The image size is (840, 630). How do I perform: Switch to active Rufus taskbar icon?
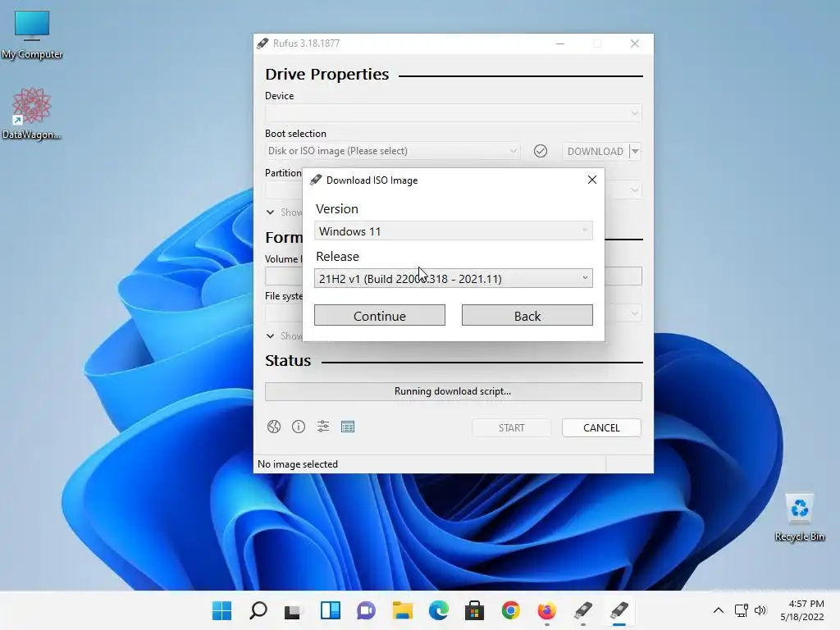[619, 610]
